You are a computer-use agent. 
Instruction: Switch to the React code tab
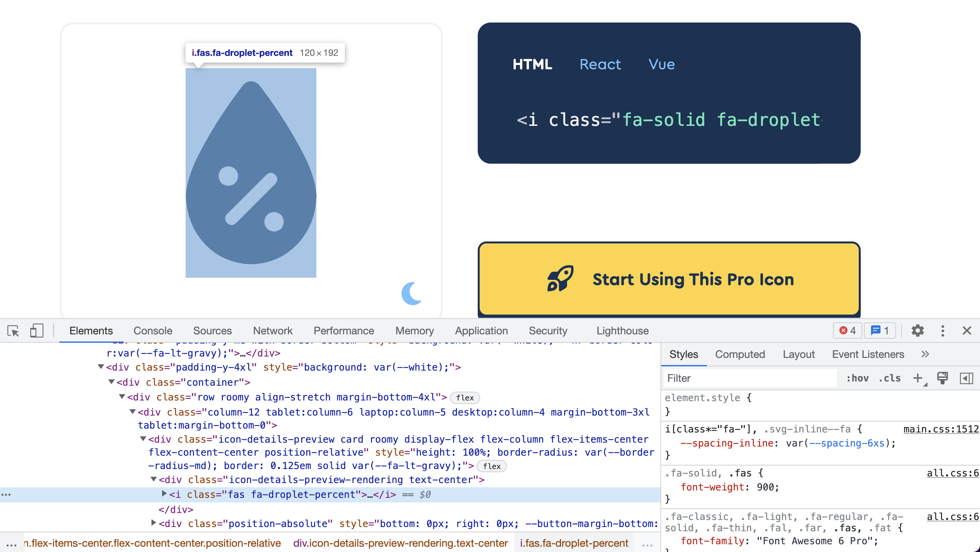(600, 64)
